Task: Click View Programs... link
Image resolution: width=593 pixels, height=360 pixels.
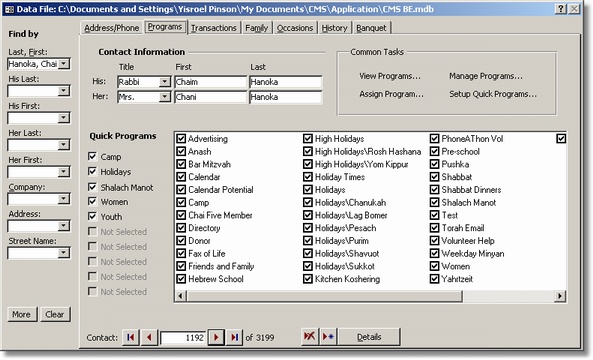Action: click(x=390, y=76)
